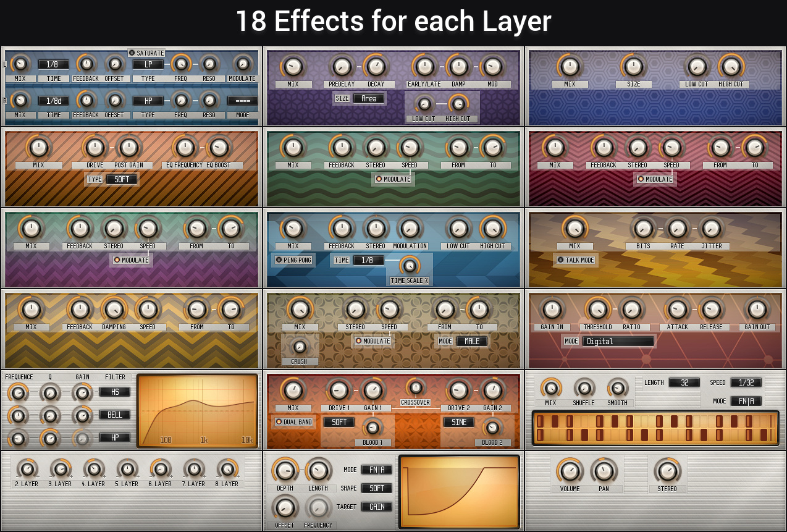This screenshot has width=787, height=532.
Task: Click the SHUFFLE knob
Action: point(584,388)
